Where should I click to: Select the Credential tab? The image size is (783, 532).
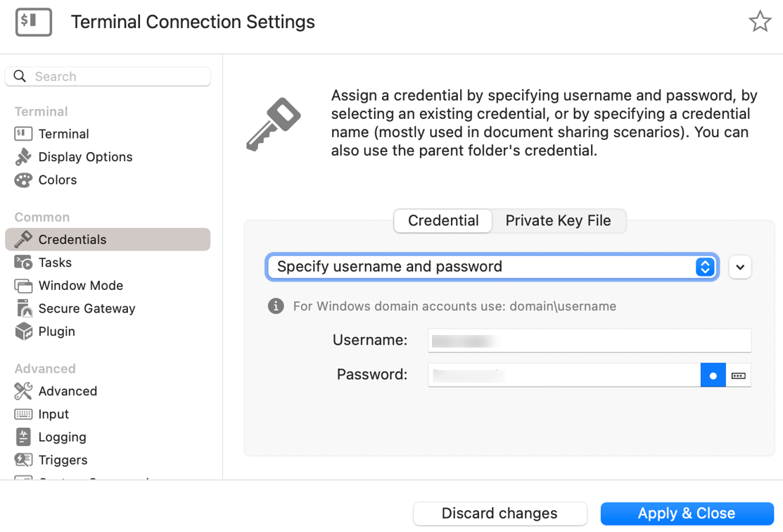pyautogui.click(x=443, y=221)
